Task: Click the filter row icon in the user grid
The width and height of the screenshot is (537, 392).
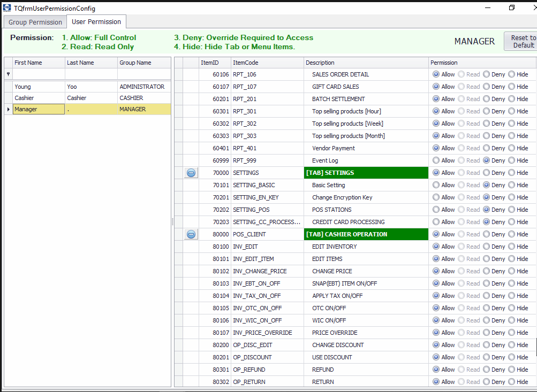Action: point(8,74)
